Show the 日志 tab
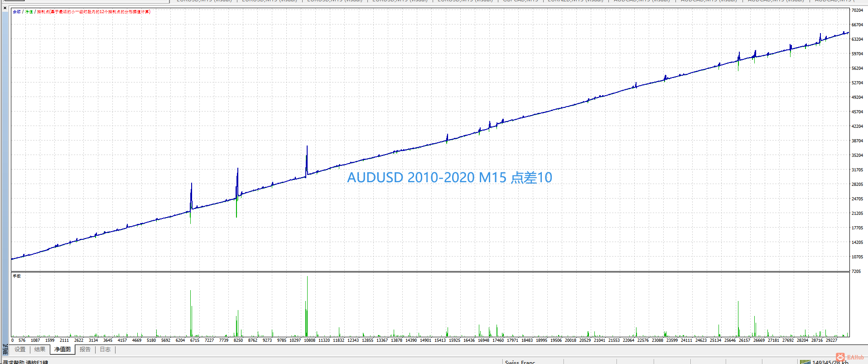Viewport: 868px width, 364px height. [105, 349]
